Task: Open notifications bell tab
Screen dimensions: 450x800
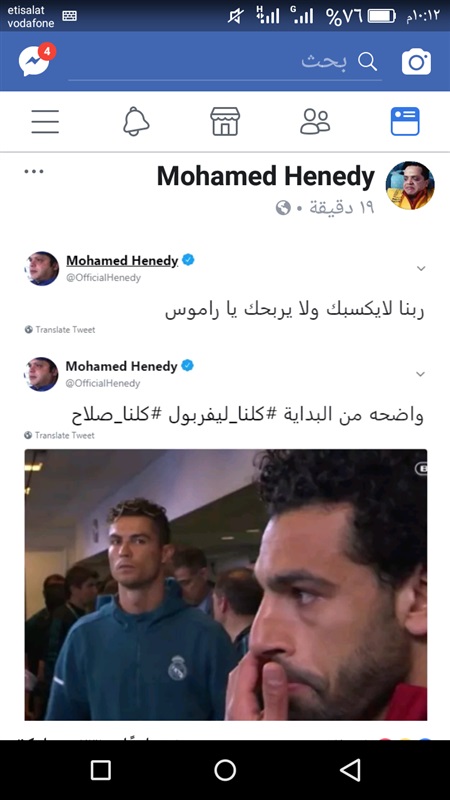Action: click(x=136, y=121)
